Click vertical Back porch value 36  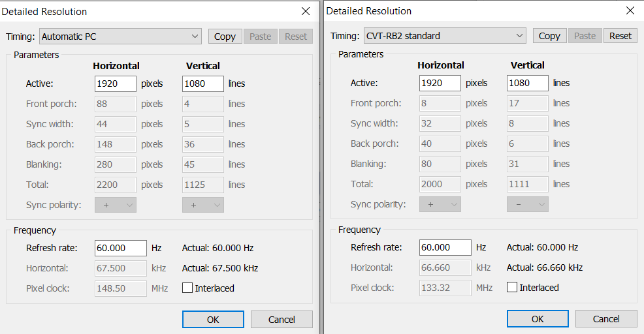203,144
